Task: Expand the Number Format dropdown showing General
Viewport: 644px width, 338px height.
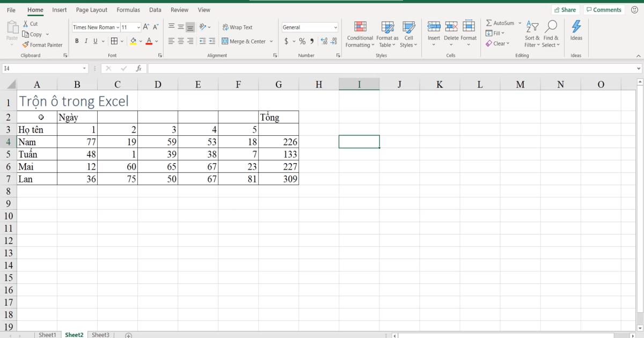Action: (x=335, y=27)
